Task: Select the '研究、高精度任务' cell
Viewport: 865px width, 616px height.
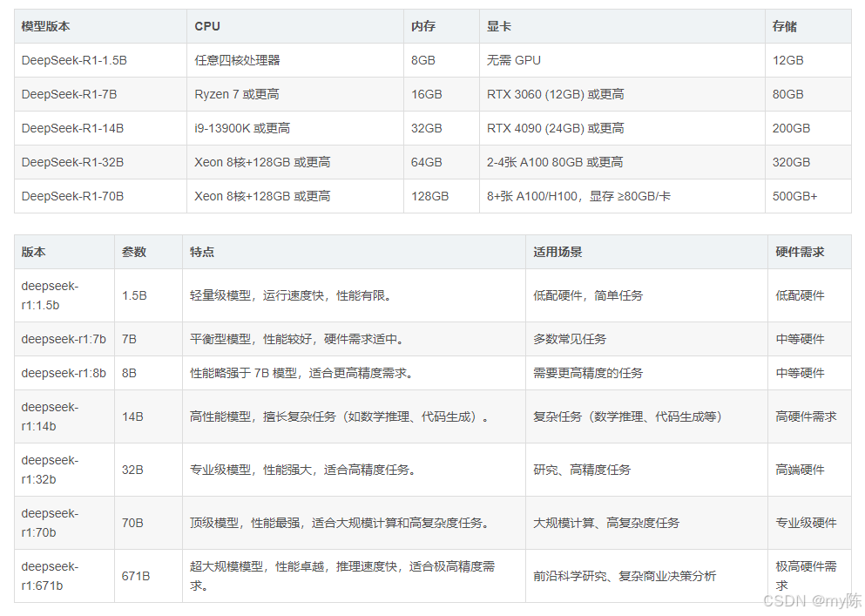Action: (646, 470)
